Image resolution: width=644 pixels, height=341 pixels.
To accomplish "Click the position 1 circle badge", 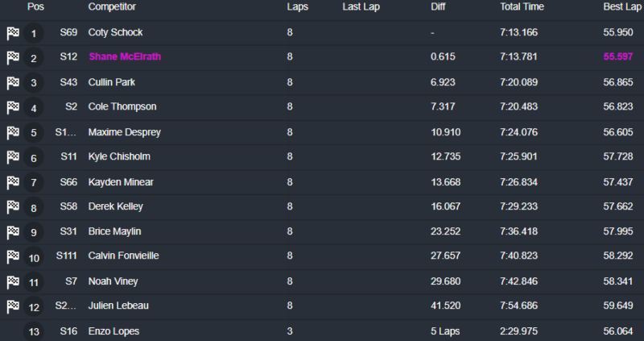I will (x=34, y=33).
